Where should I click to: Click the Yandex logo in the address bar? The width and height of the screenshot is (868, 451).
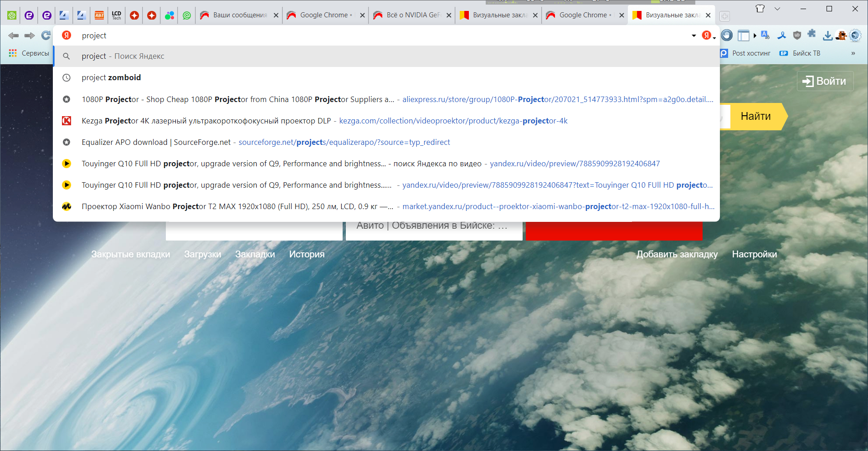pyautogui.click(x=67, y=35)
